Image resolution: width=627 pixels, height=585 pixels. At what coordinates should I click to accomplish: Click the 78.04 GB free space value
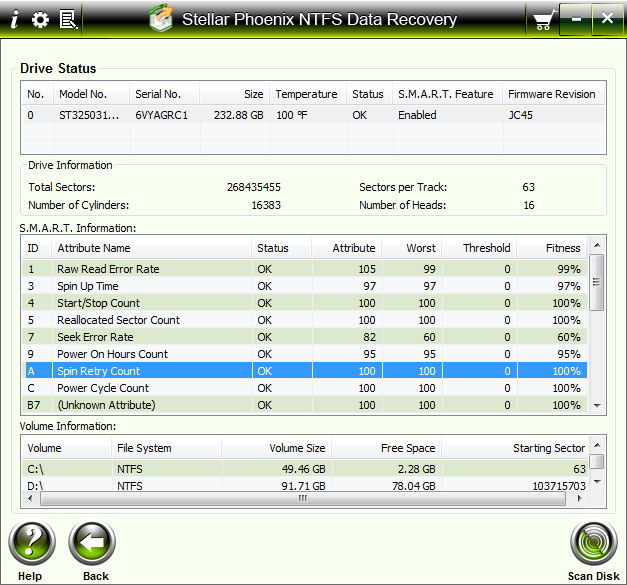(413, 486)
